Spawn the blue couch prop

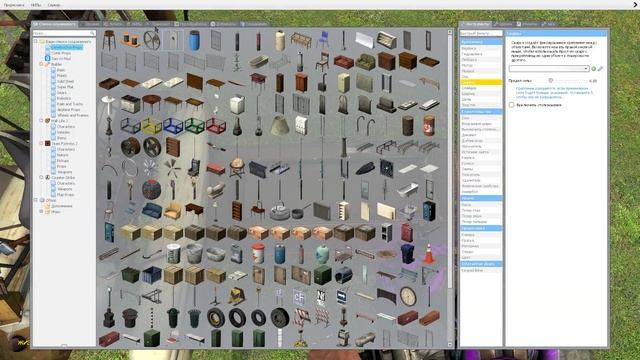(x=151, y=211)
